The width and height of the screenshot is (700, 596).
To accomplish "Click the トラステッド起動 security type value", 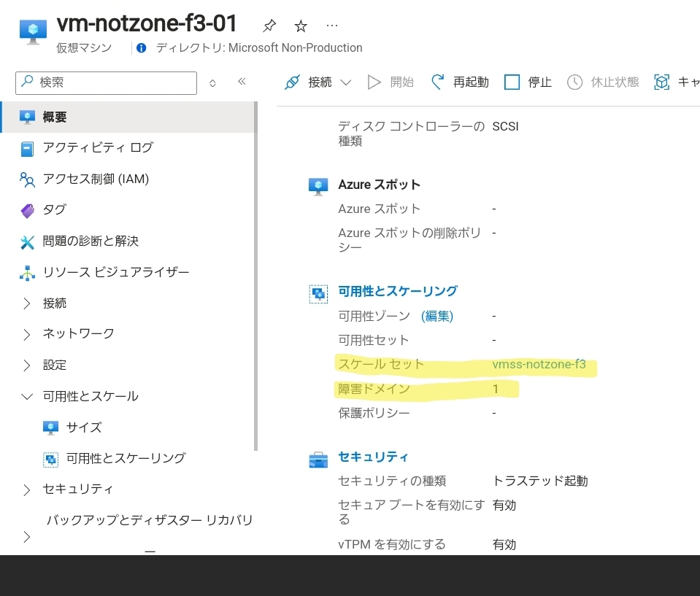I will (540, 481).
